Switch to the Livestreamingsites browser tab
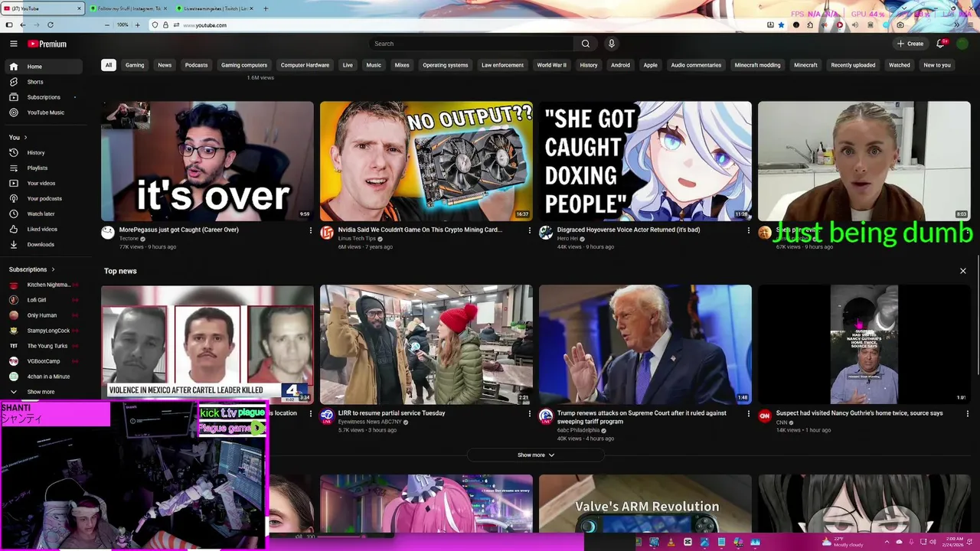Image resolution: width=980 pixels, height=551 pixels. [x=215, y=8]
